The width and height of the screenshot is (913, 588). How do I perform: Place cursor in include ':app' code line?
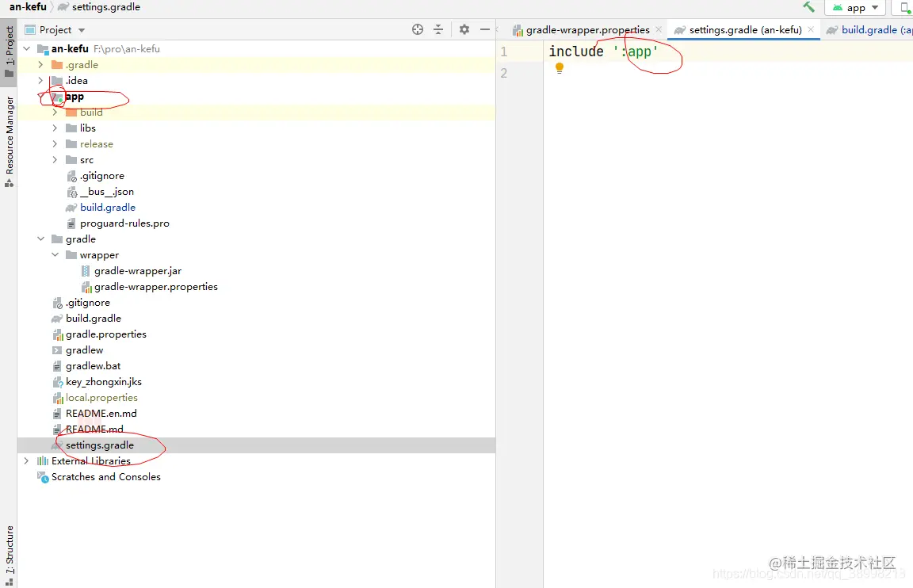(x=602, y=52)
